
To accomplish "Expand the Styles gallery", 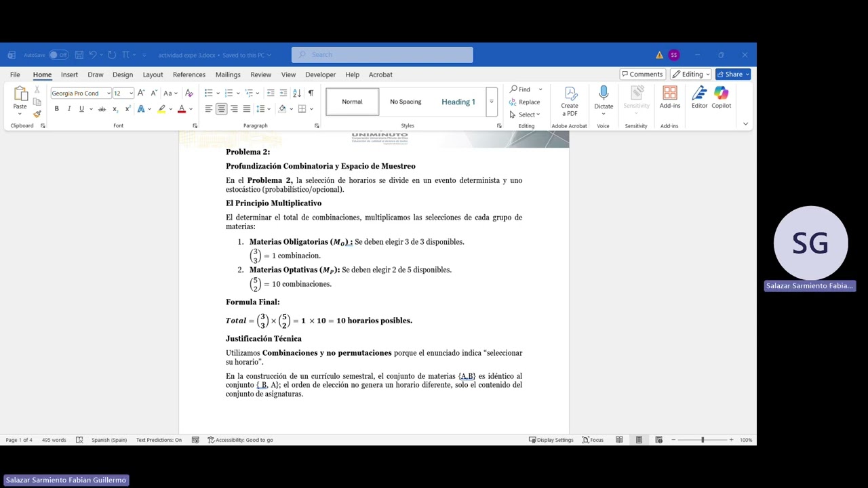I will click(x=492, y=102).
